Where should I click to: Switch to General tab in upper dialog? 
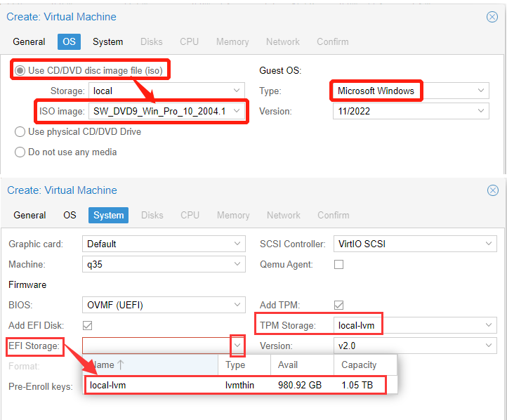pos(29,42)
